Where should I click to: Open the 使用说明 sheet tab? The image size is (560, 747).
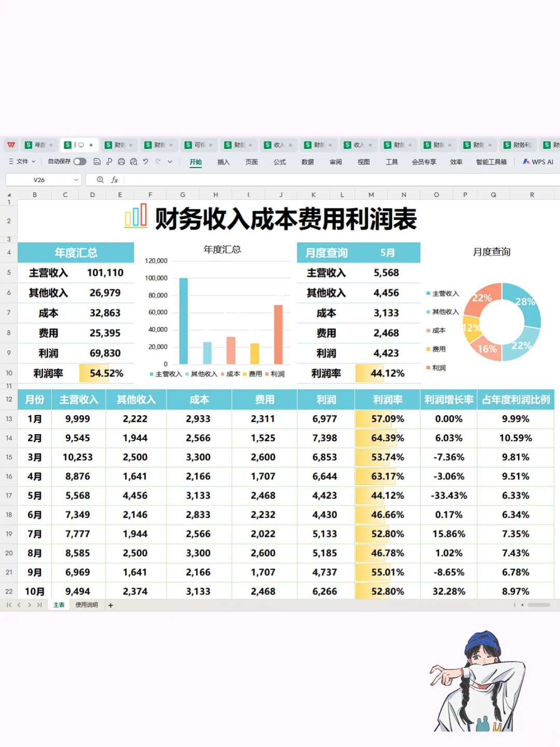86,604
